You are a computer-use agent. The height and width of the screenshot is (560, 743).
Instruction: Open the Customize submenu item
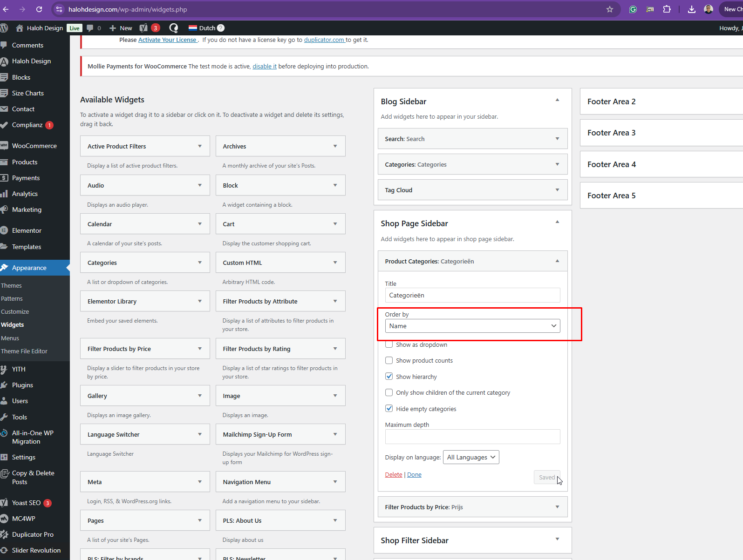tap(15, 311)
